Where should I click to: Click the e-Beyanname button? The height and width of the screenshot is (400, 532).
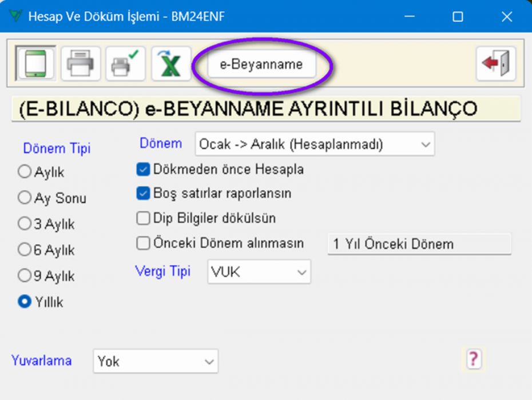tap(261, 64)
